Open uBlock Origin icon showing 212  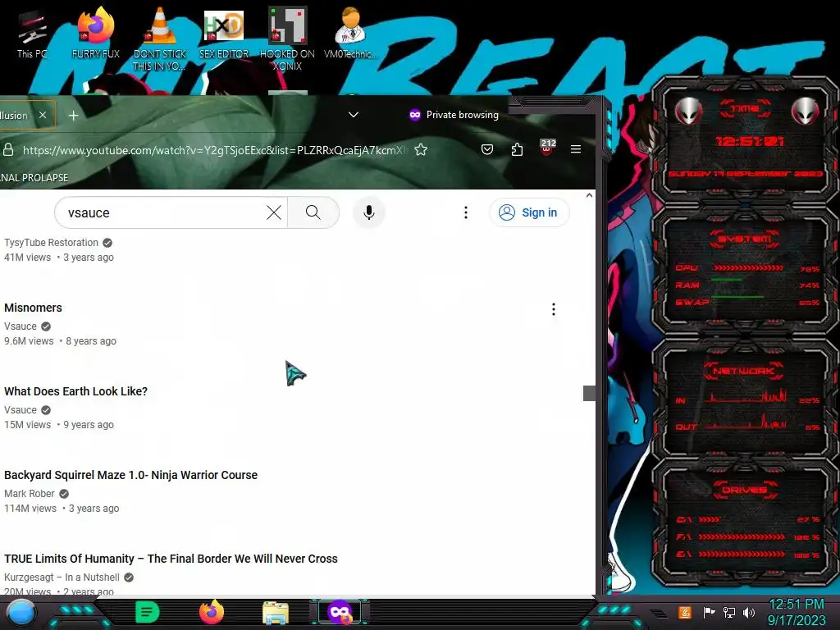[547, 148]
